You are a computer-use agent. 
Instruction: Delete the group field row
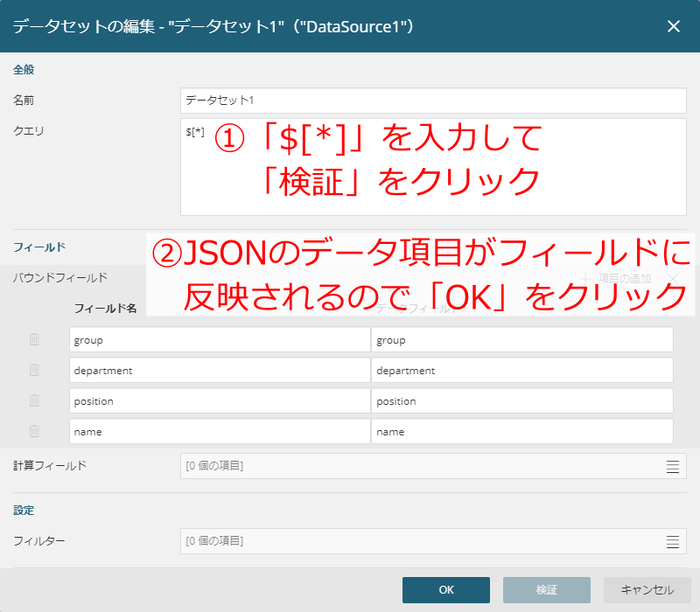(x=34, y=339)
